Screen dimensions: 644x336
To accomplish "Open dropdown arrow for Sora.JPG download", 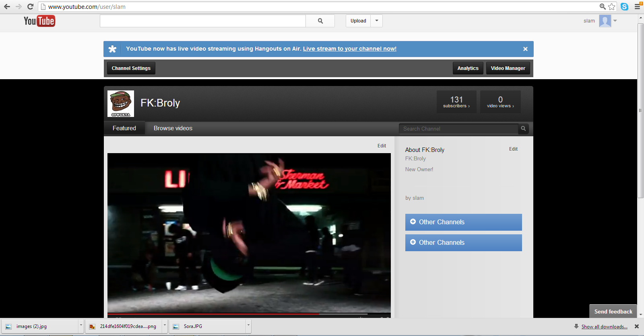I will coord(248,326).
